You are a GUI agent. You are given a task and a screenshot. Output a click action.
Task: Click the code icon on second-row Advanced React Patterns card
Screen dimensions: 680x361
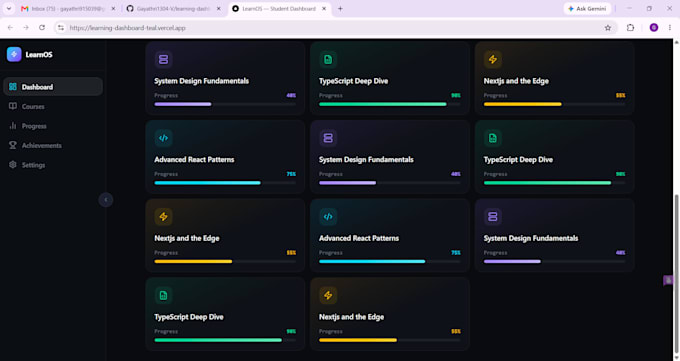[x=163, y=138]
